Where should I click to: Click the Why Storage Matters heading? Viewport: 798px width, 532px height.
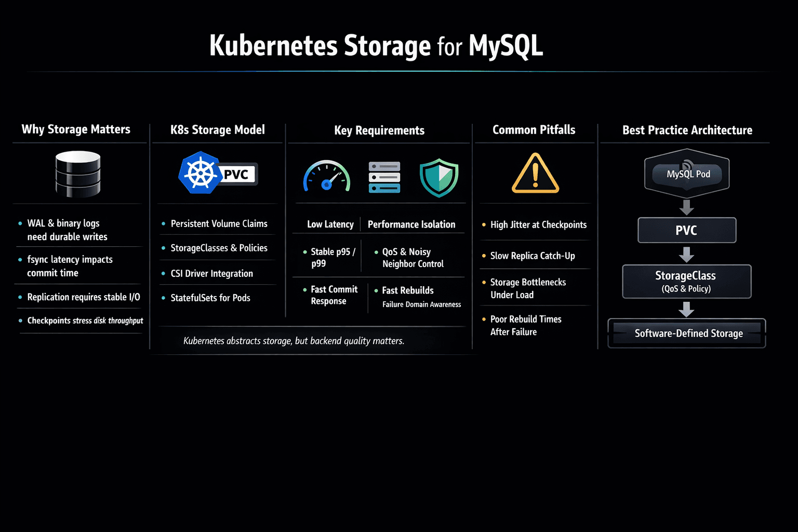pos(76,129)
